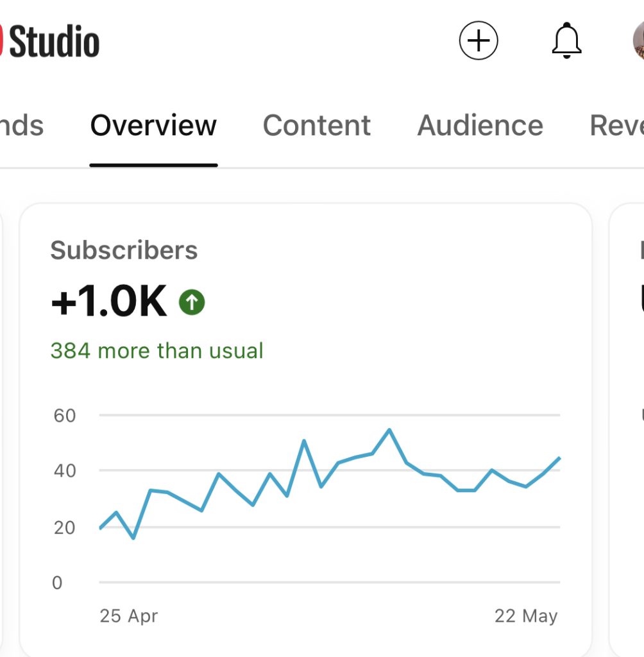Click the '384 more than usual' text
This screenshot has width=644, height=657.
click(157, 351)
